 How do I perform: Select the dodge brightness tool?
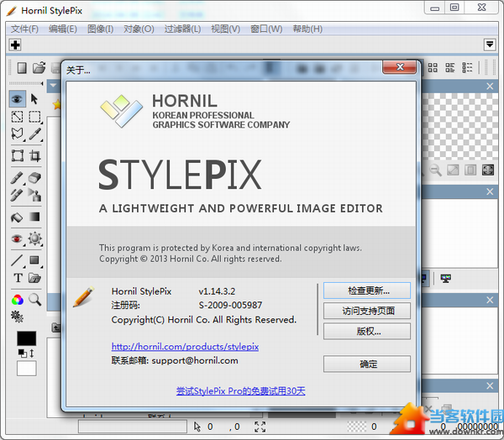(x=34, y=238)
